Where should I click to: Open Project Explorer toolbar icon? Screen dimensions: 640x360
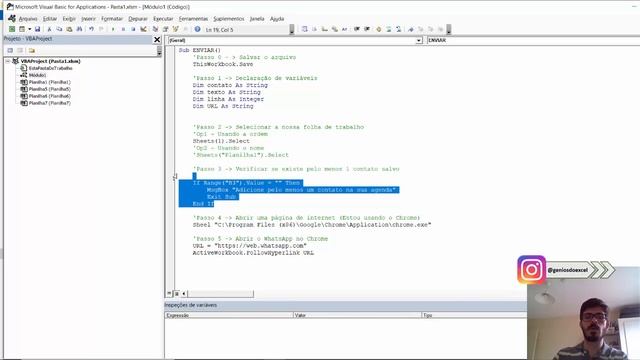(155, 29)
